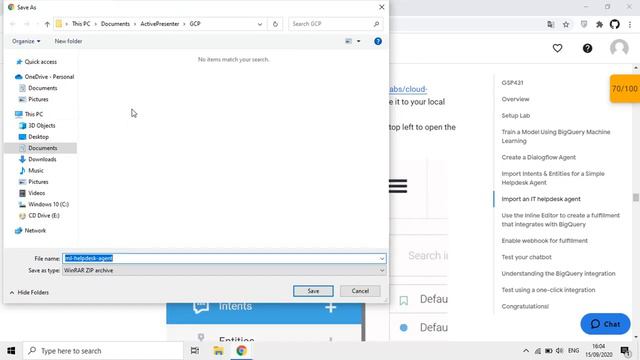Go to Enable webhook for fulfillment
640x360 pixels.
[544, 240]
